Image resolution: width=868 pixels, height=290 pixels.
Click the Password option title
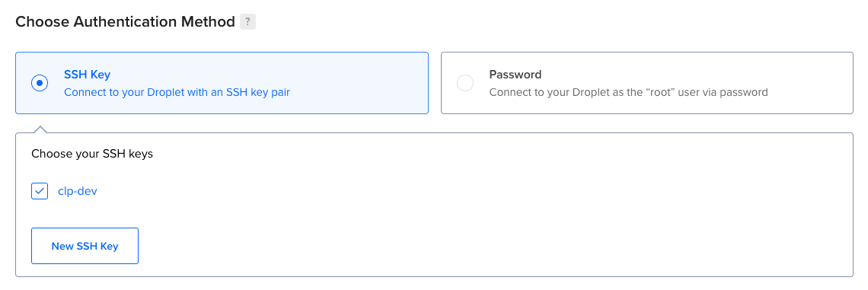click(515, 74)
